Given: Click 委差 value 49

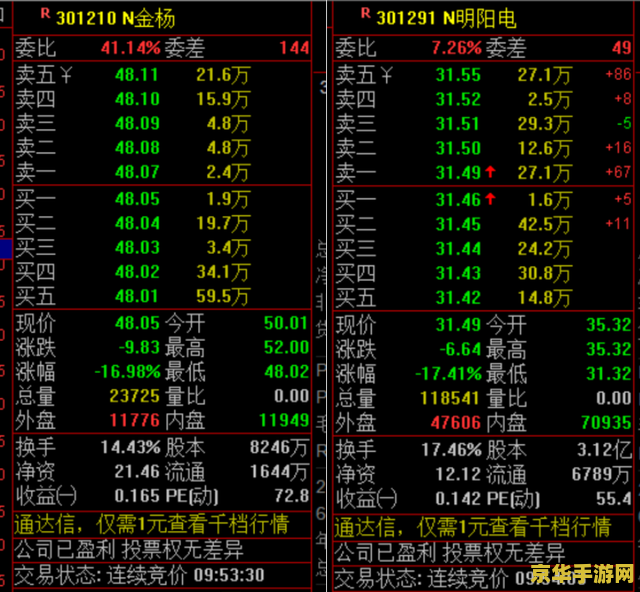Looking at the screenshot, I should (622, 48).
